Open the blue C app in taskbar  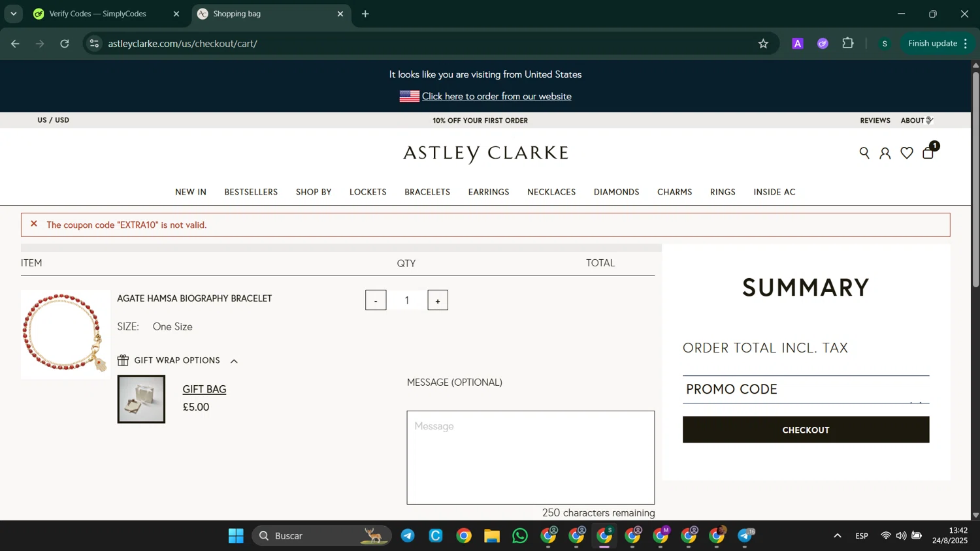(436, 536)
